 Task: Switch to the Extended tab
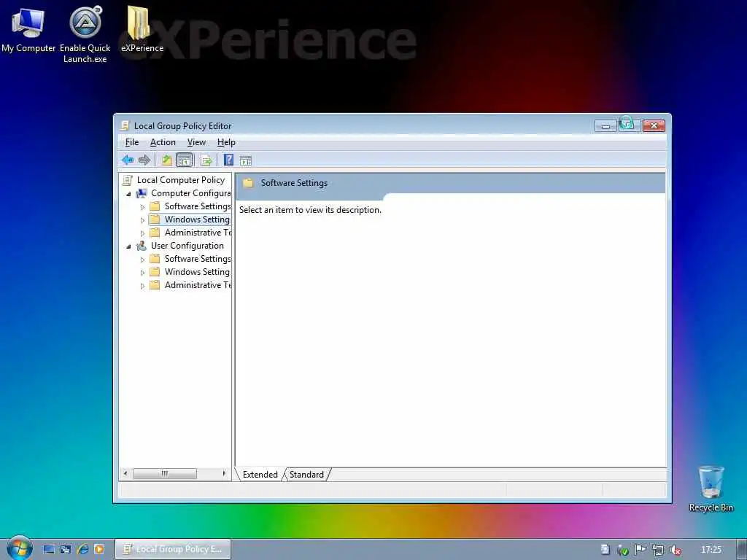pos(260,474)
